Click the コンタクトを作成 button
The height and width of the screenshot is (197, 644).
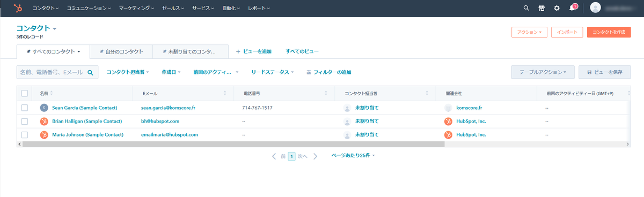(609, 32)
